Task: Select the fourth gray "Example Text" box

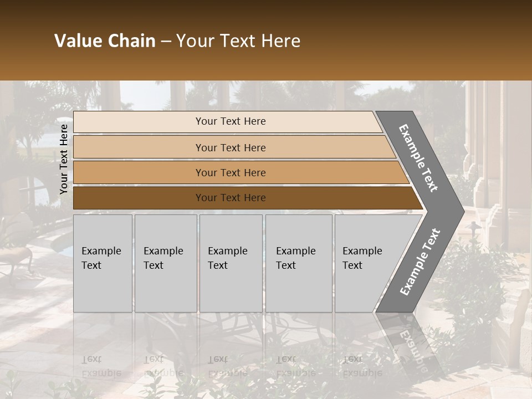Action: tap(298, 263)
